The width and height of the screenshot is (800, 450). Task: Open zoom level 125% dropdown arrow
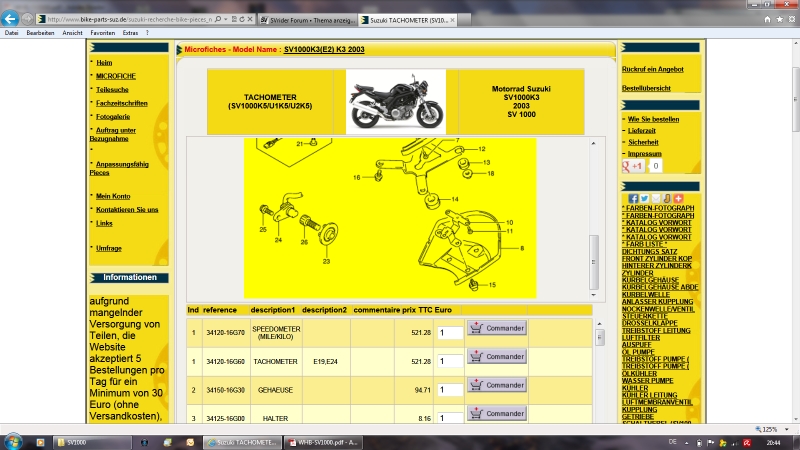tap(787, 430)
